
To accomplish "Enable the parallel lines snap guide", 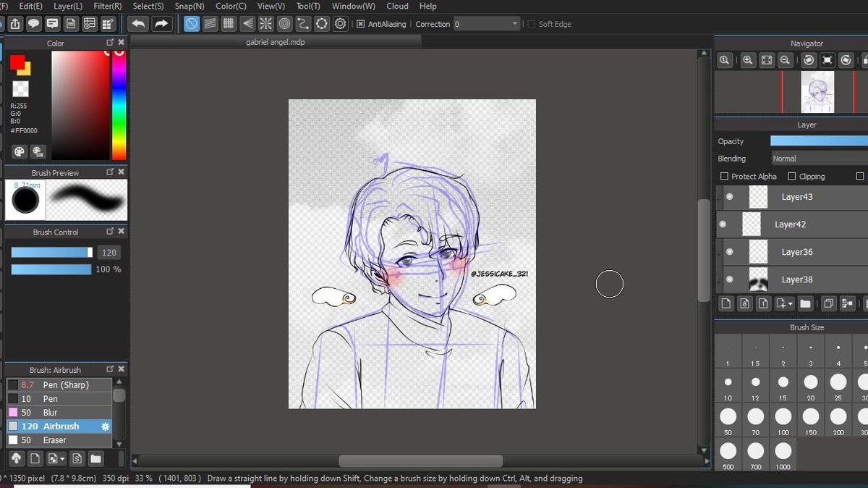I will click(210, 24).
